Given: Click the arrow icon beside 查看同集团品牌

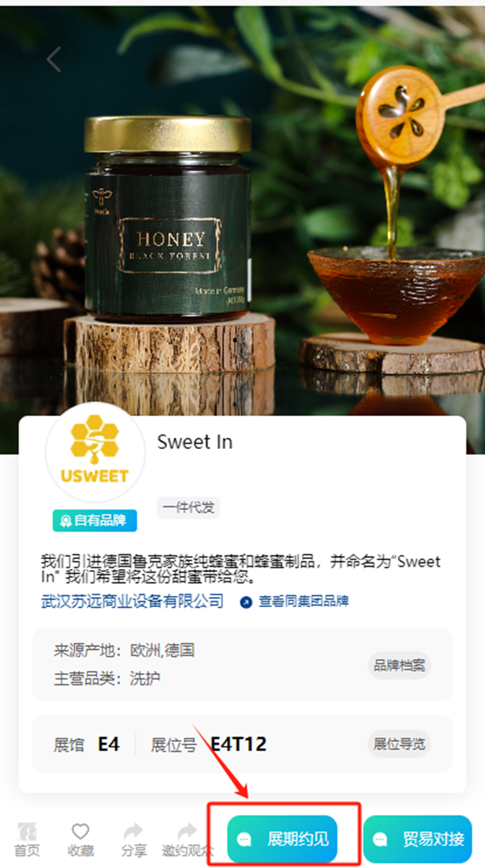Looking at the screenshot, I should click(247, 602).
